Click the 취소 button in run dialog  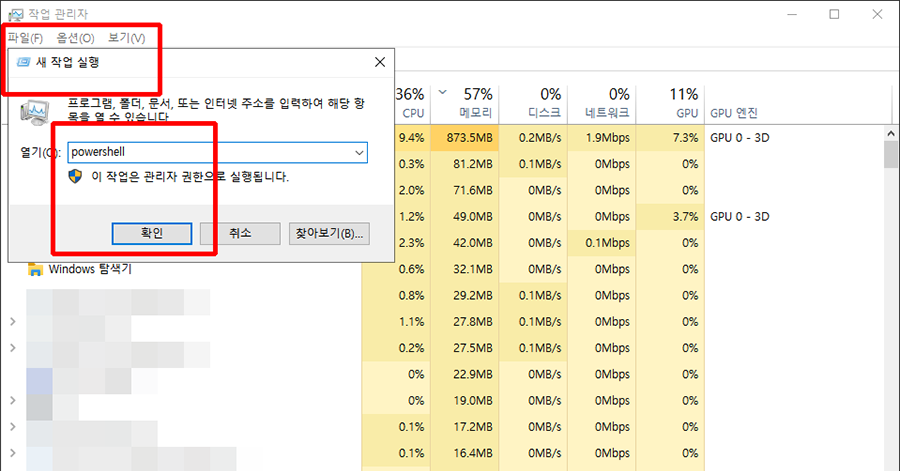240,233
